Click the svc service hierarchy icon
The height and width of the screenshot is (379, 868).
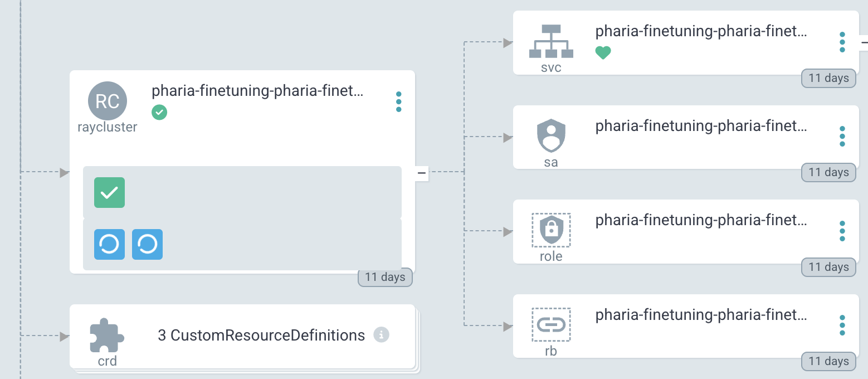pos(551,40)
